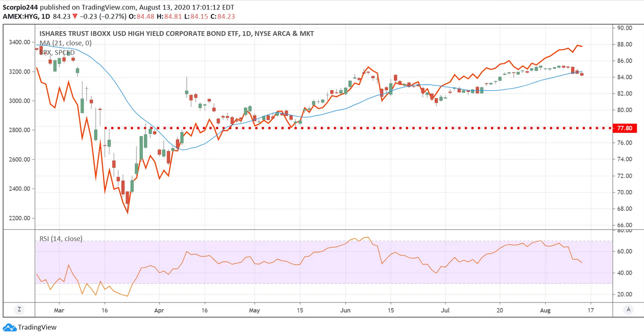Click 2600.00 on the left SPX axis
This screenshot has width=644, height=333.
[x=19, y=159]
